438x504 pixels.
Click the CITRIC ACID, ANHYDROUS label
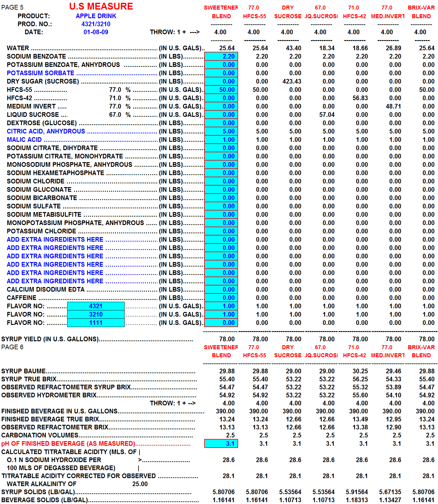click(46, 131)
